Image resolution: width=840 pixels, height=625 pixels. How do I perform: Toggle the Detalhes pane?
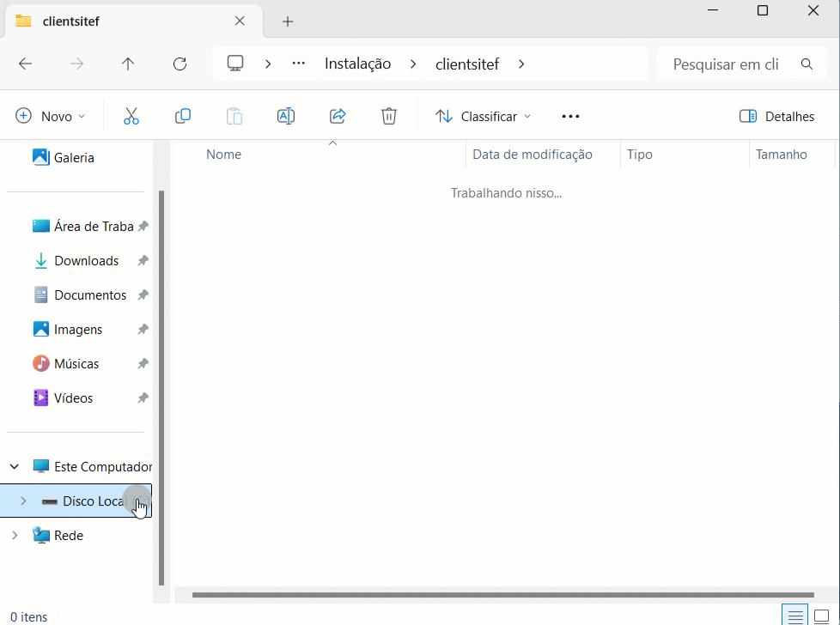coord(776,116)
